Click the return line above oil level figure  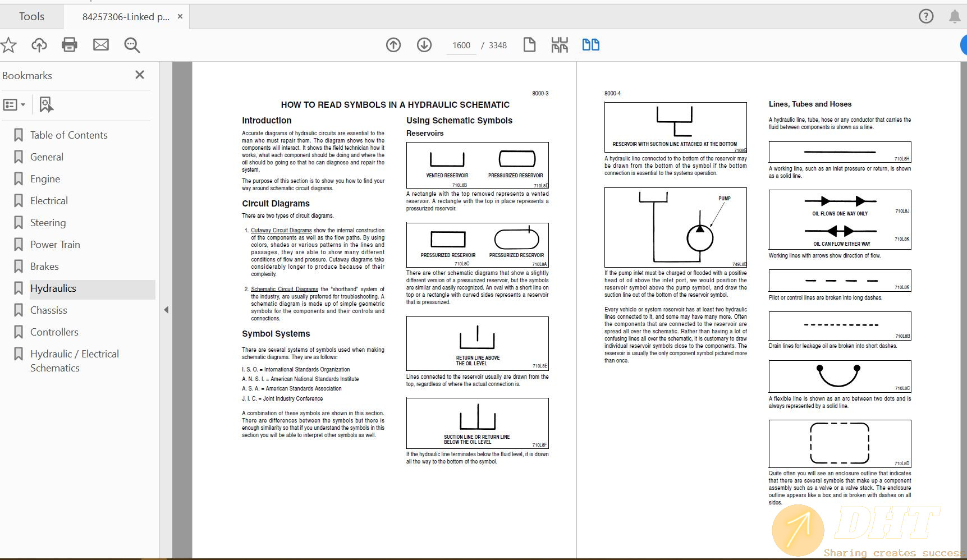pos(478,343)
